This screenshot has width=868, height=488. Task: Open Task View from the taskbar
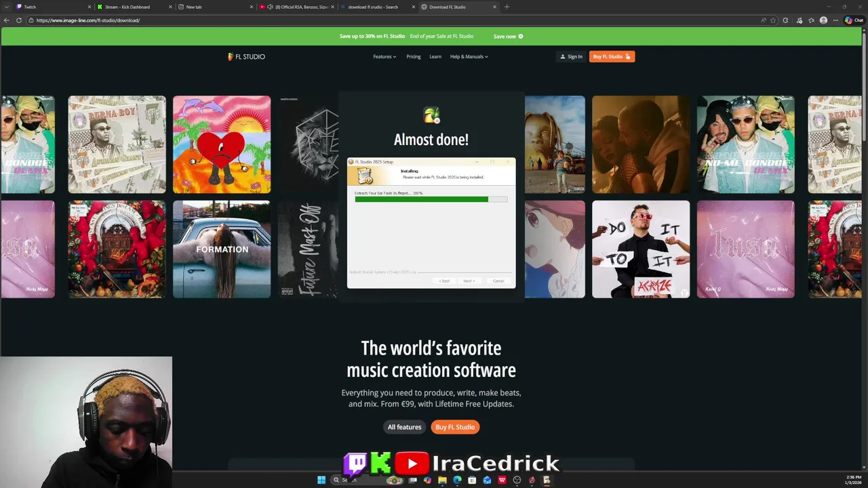(x=412, y=480)
